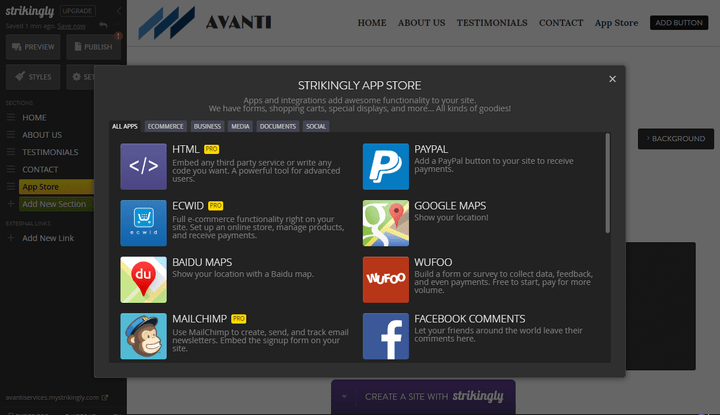Screen dimensions: 720x415
Task: Click the MAILCHIMP app title
Action: (x=199, y=319)
